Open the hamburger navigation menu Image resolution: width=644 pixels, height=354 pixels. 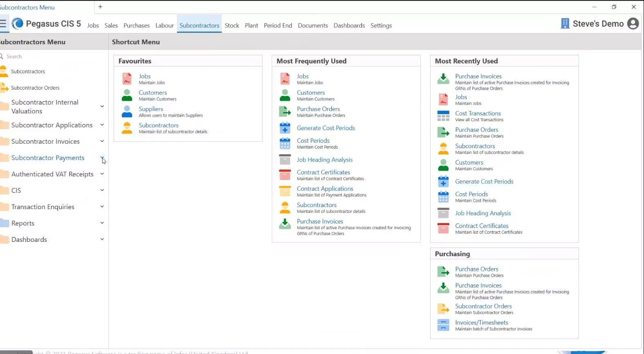3,24
